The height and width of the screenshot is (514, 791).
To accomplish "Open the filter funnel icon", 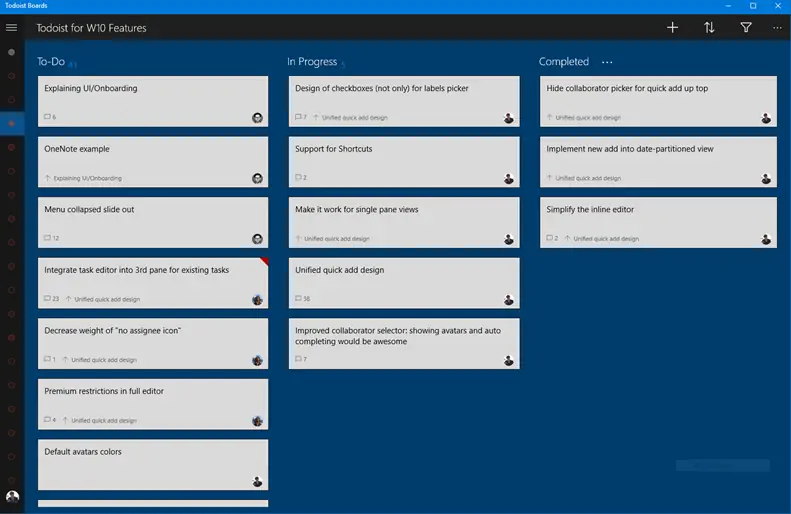I will [746, 28].
